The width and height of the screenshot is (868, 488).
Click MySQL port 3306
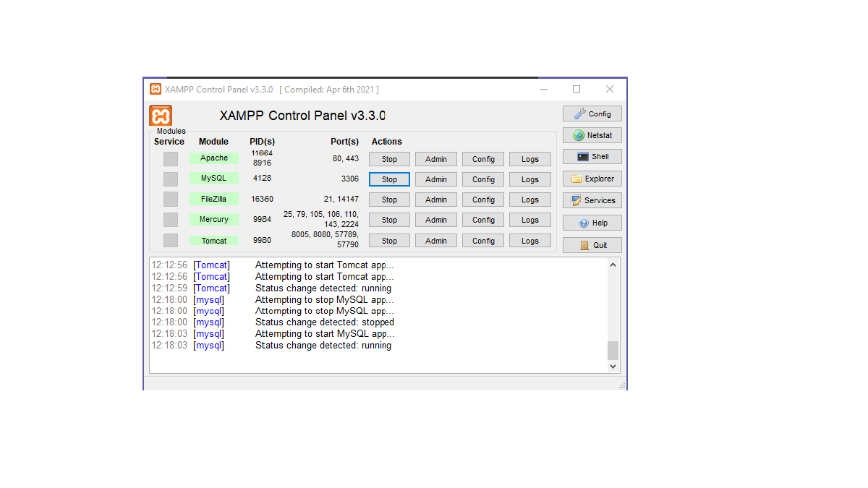pos(350,179)
